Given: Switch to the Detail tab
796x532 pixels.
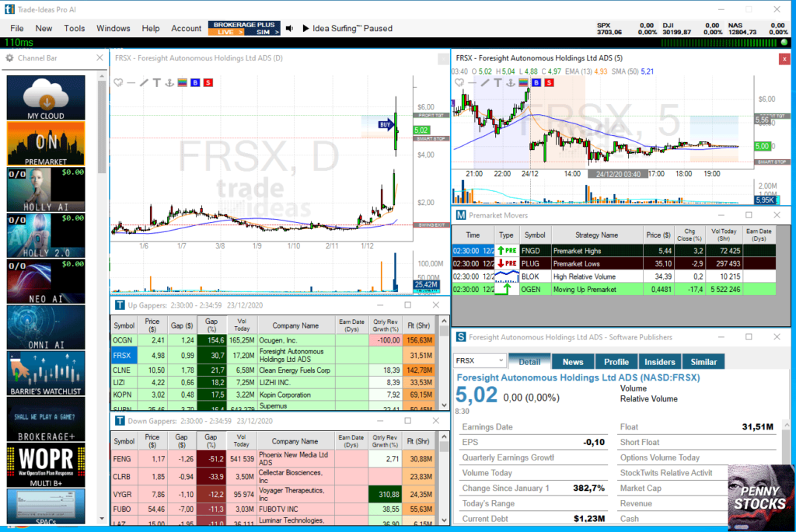Looking at the screenshot, I should point(529,362).
